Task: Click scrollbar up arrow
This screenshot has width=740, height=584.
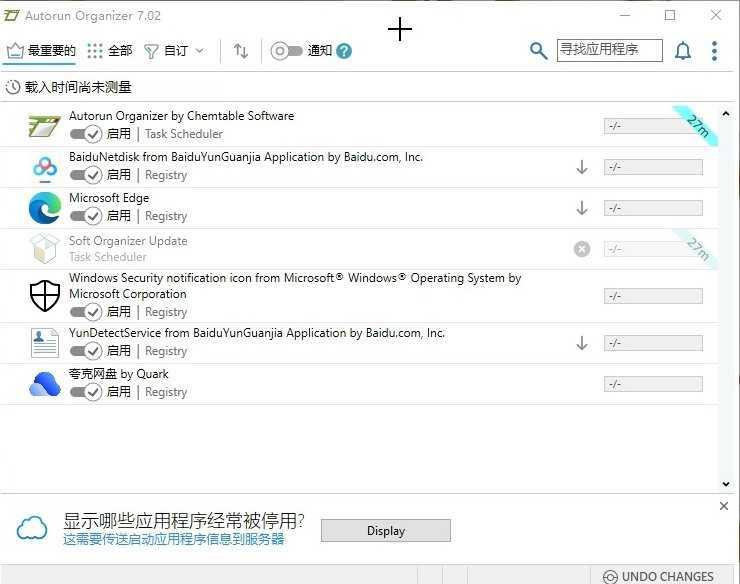Action: (x=726, y=114)
